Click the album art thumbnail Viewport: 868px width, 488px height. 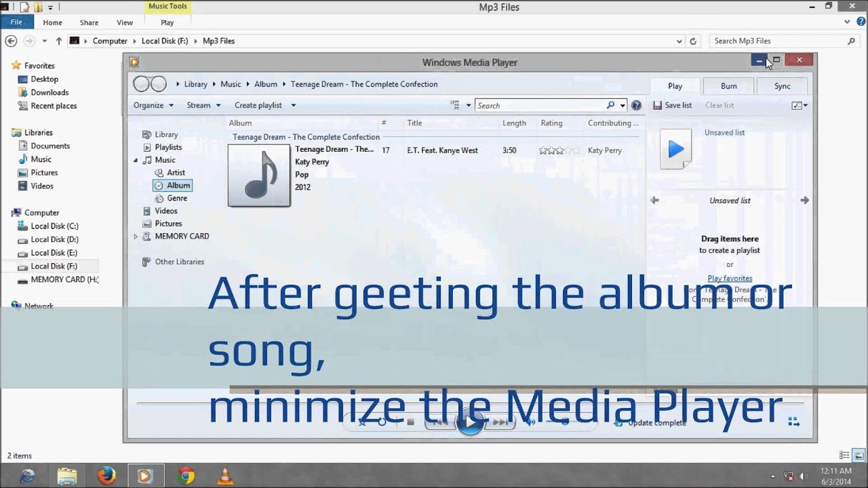(x=259, y=176)
